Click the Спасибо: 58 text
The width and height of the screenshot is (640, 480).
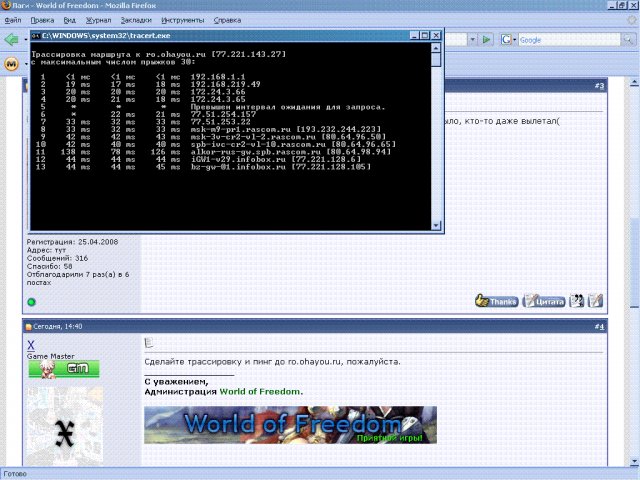point(49,266)
